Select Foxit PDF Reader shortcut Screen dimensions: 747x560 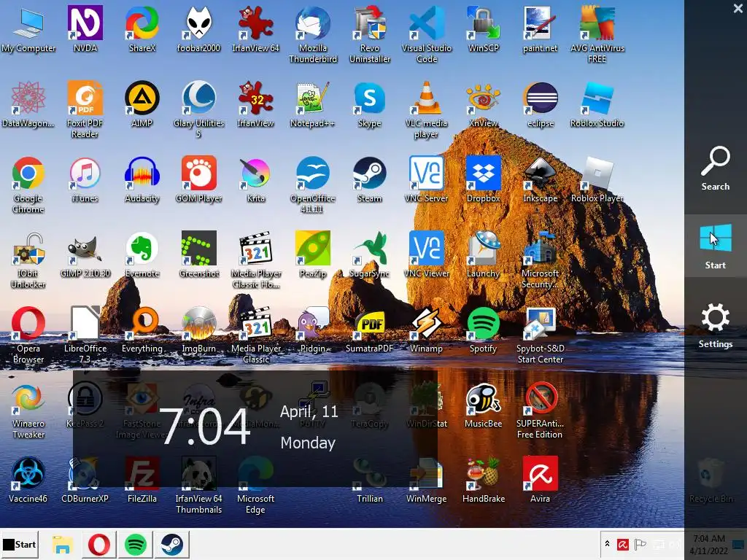(85, 109)
